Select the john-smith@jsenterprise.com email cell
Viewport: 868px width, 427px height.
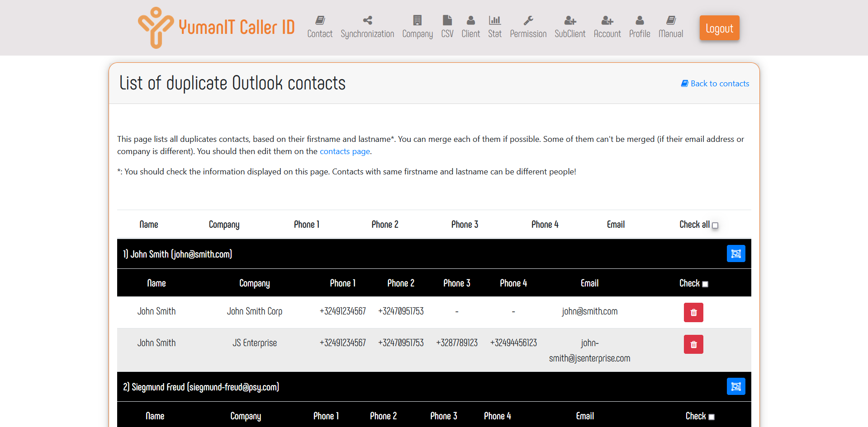pos(589,351)
